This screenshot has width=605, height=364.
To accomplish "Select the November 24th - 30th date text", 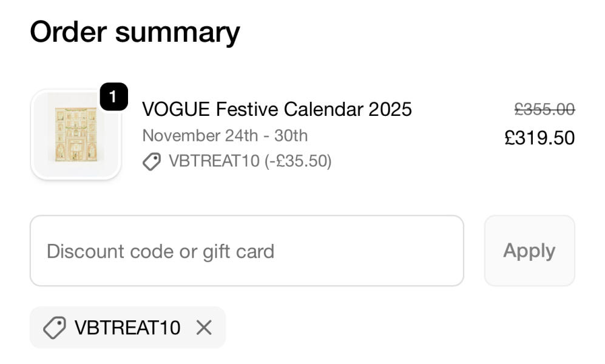I will point(225,135).
